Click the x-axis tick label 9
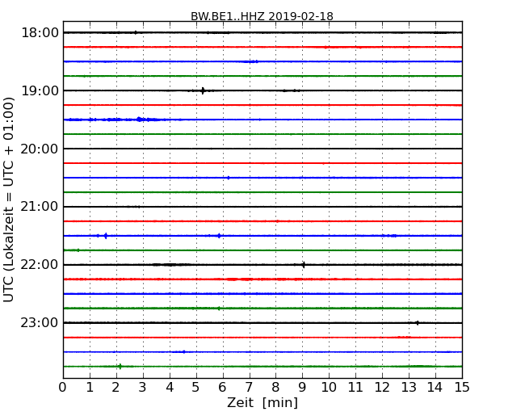 (x=302, y=388)
